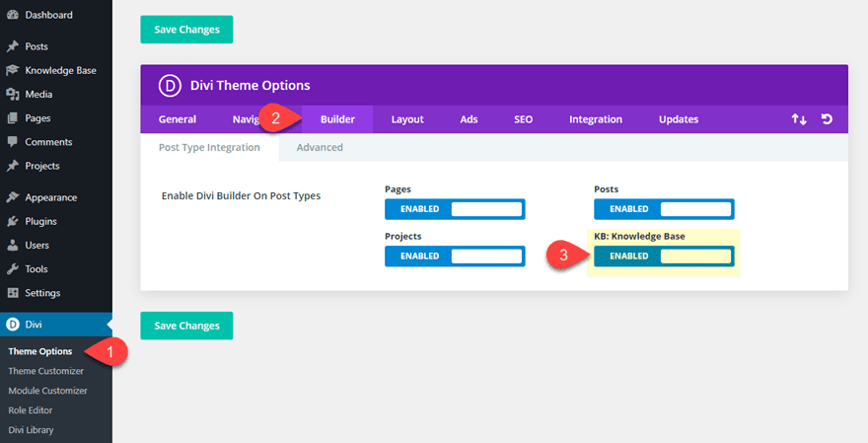Click the Appearance paintbrush icon
The image size is (868, 443).
click(12, 197)
